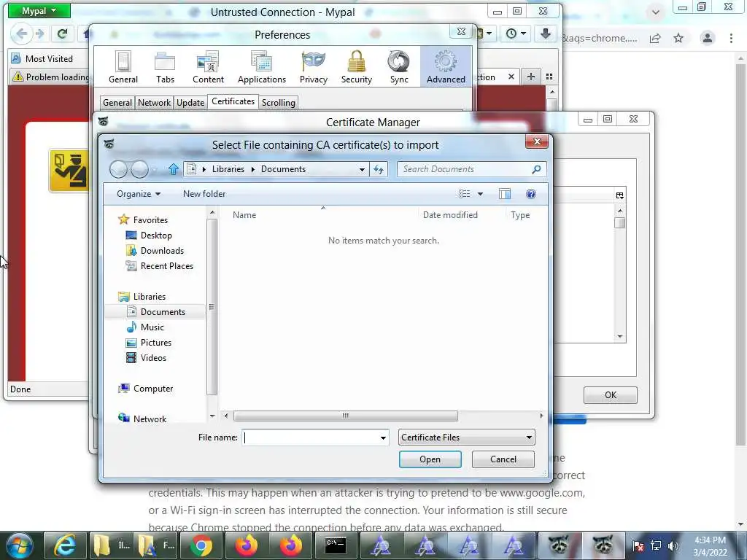Click the Mypal reload button

[x=62, y=34]
